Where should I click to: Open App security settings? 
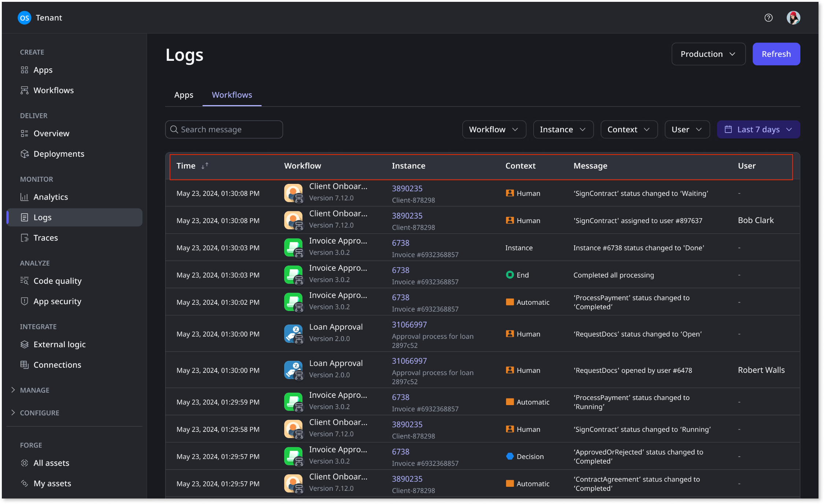click(57, 301)
